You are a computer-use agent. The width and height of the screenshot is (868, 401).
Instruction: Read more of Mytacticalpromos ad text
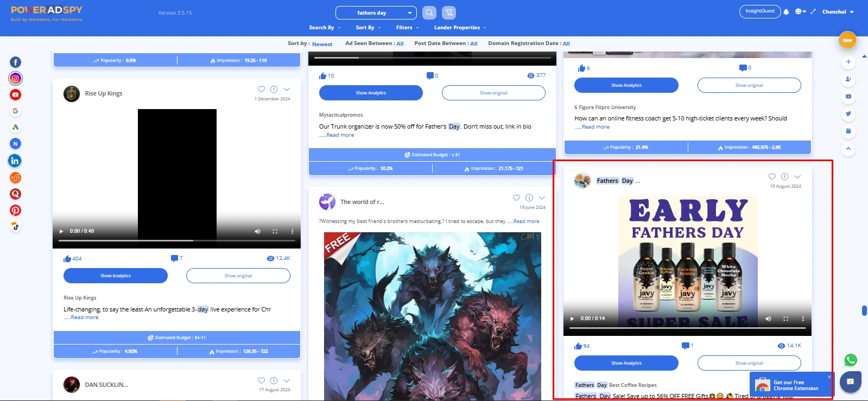(340, 135)
